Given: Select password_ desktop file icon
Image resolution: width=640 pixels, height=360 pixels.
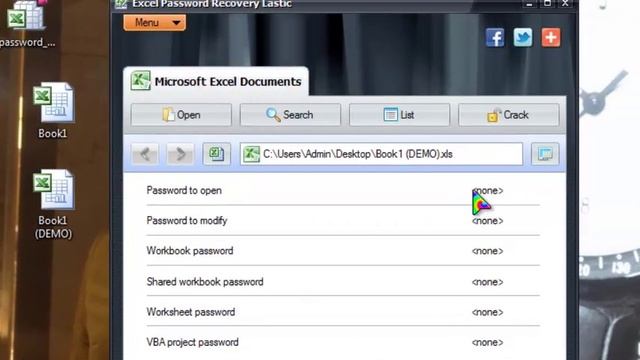Looking at the screenshot, I should coord(27,24).
